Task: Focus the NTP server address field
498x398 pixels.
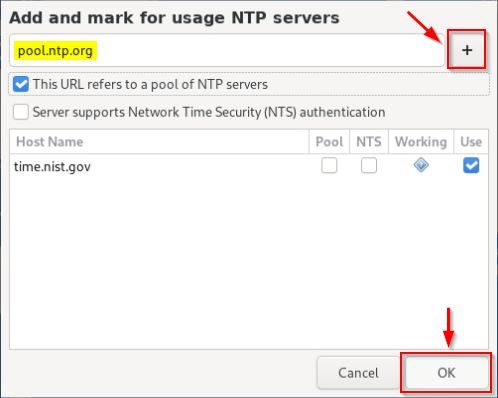Action: point(227,50)
